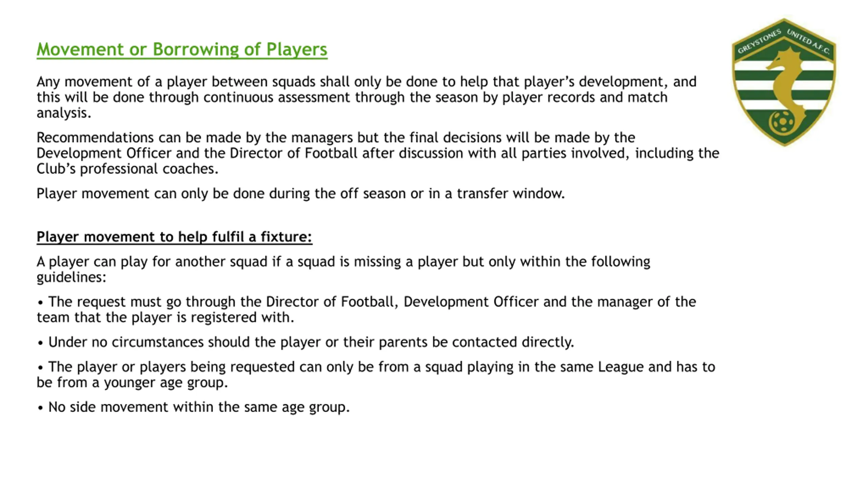The width and height of the screenshot is (868, 488).
Task: Click the word 'Players' in the green heading
Action: click(x=297, y=50)
